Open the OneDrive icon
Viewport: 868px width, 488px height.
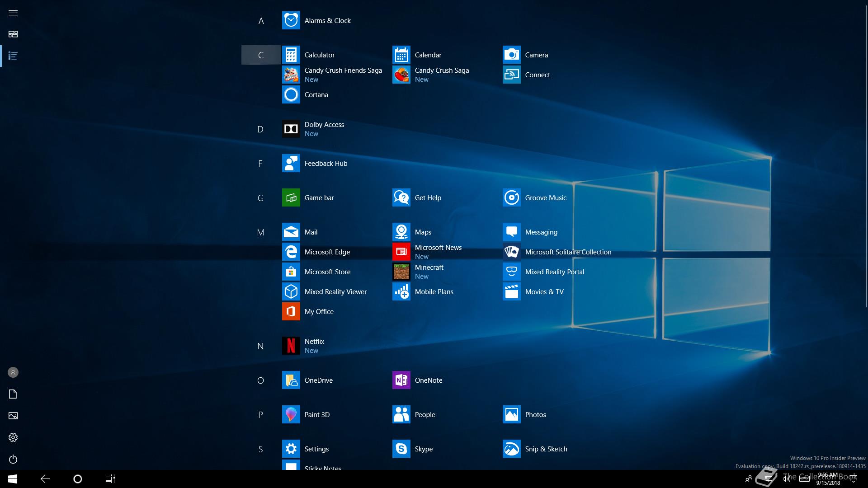point(291,380)
